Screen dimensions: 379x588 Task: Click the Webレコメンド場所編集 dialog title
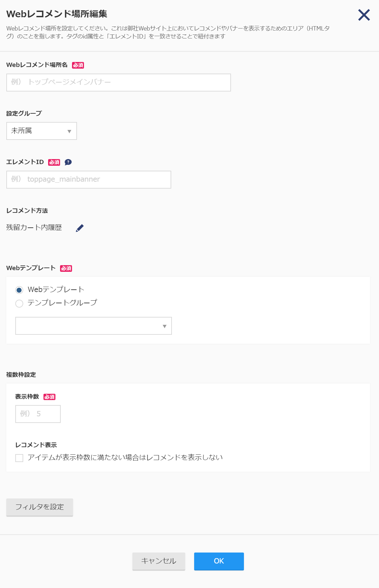pyautogui.click(x=57, y=14)
